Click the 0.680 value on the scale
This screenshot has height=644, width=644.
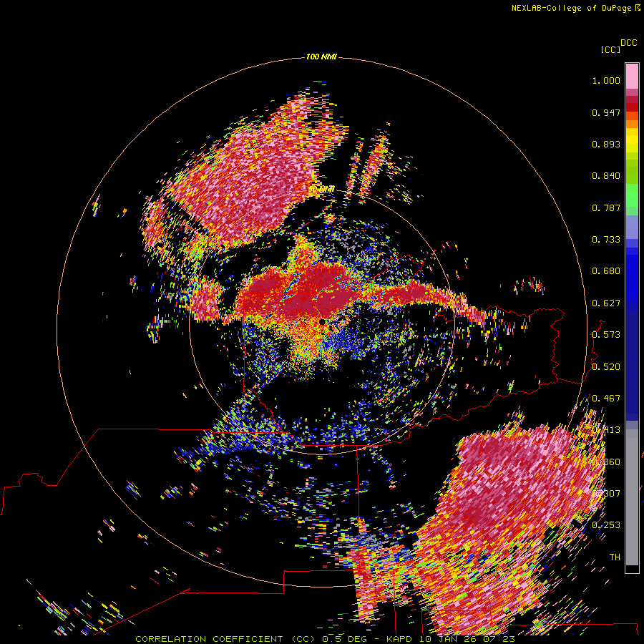606,271
